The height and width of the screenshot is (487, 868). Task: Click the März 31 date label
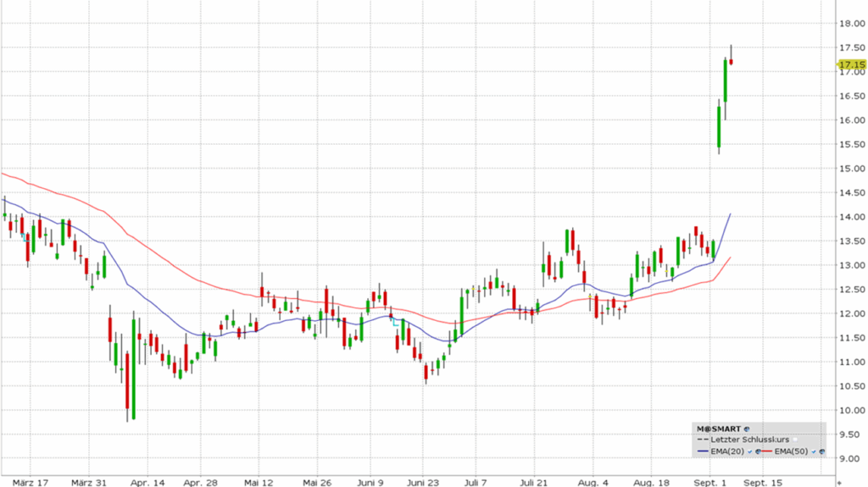pos(88,483)
